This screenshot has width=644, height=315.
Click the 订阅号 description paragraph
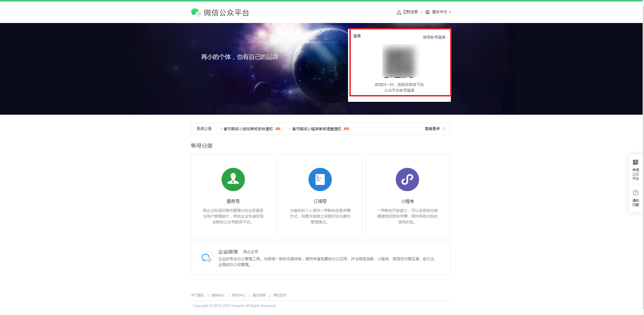pos(320,216)
